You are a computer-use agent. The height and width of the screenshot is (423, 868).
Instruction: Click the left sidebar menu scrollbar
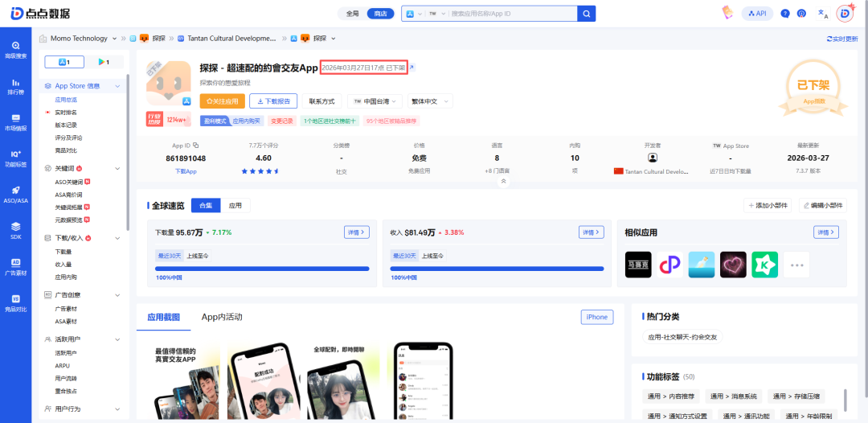(128, 152)
